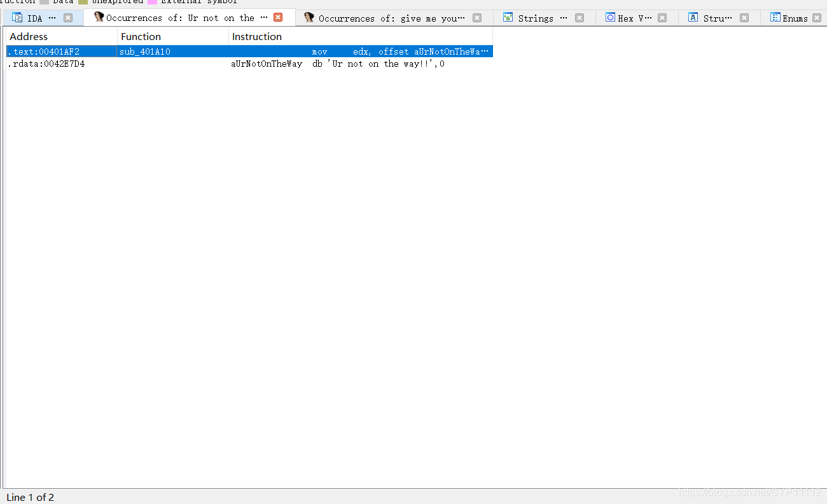Close the 'give me you' occurrences tab
The height and width of the screenshot is (504, 827).
click(477, 18)
